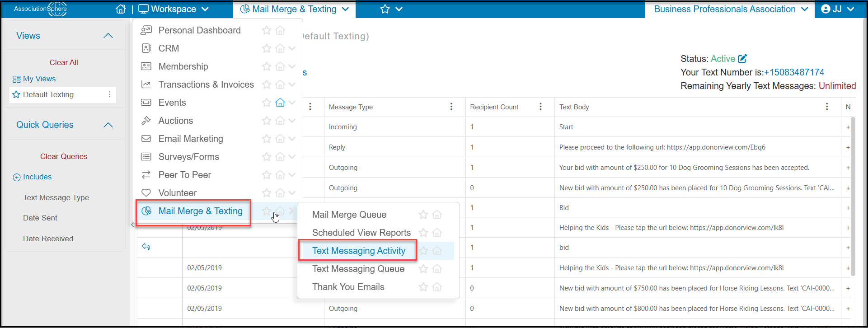
Task: Choose Mail Merge Queue submenu item
Action: pyautogui.click(x=349, y=215)
